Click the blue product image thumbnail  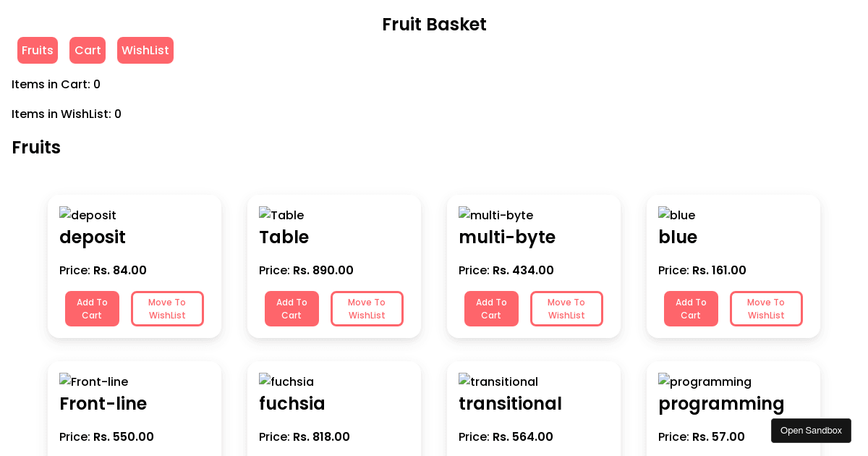tap(676, 215)
